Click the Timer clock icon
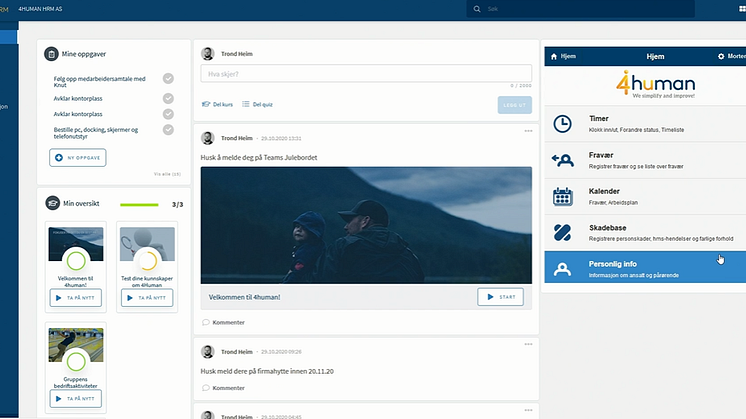This screenshot has height=419, width=746. coord(562,124)
